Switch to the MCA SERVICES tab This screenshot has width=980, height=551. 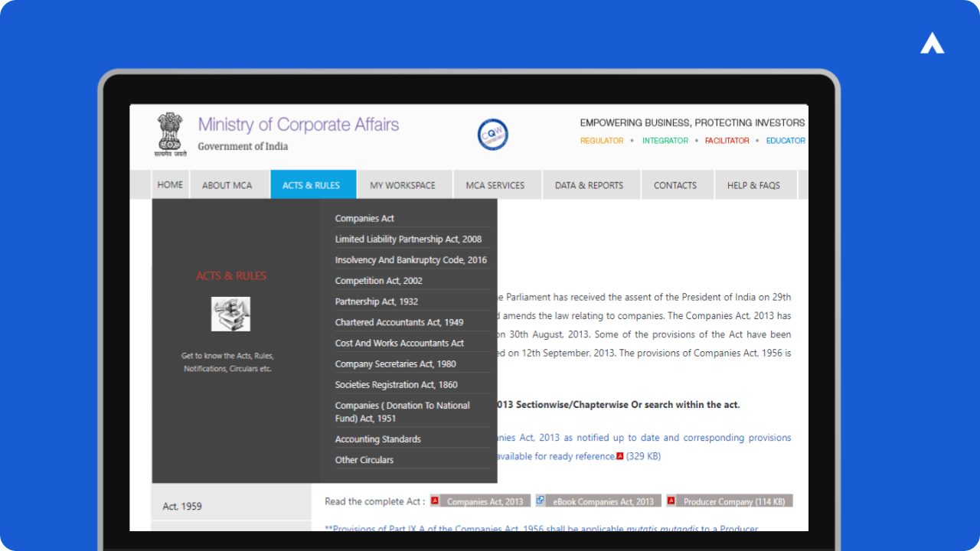point(496,184)
